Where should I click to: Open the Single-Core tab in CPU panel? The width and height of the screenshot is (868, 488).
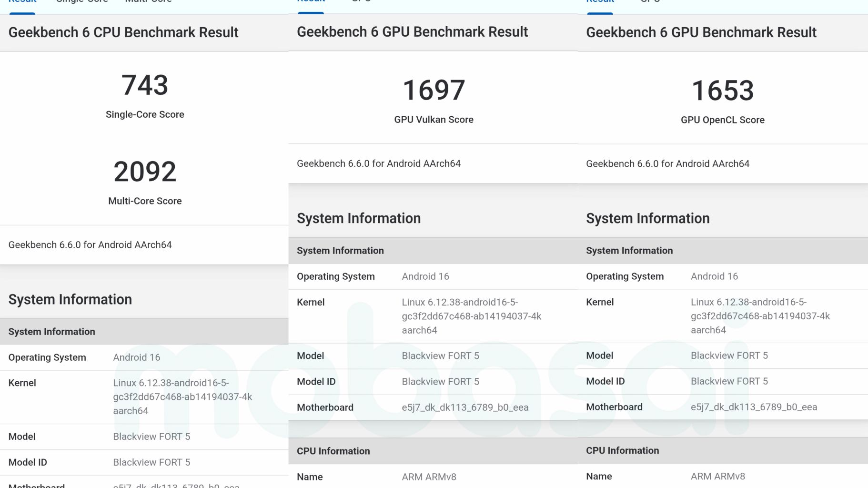click(x=82, y=1)
